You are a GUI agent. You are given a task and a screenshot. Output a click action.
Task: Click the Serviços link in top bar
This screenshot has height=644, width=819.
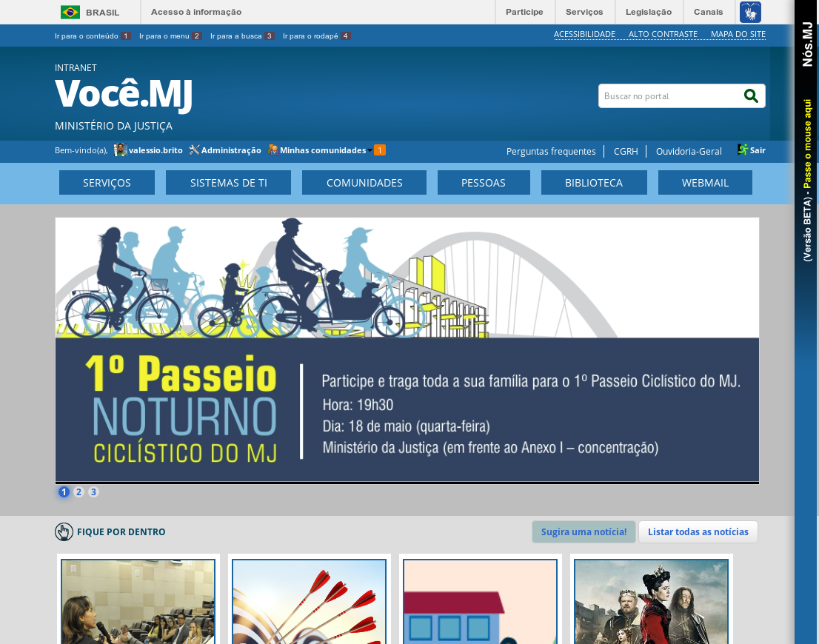[584, 12]
